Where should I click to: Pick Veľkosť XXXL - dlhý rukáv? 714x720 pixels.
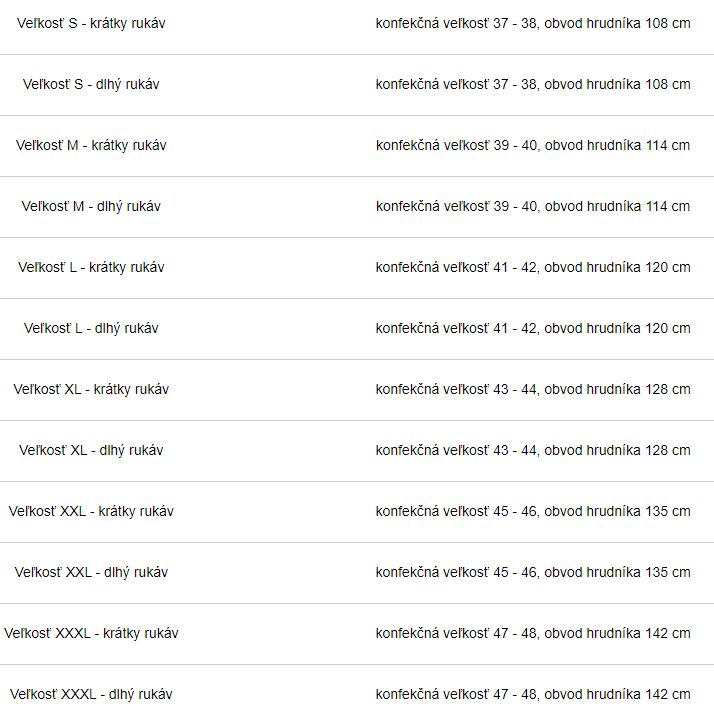(91, 695)
